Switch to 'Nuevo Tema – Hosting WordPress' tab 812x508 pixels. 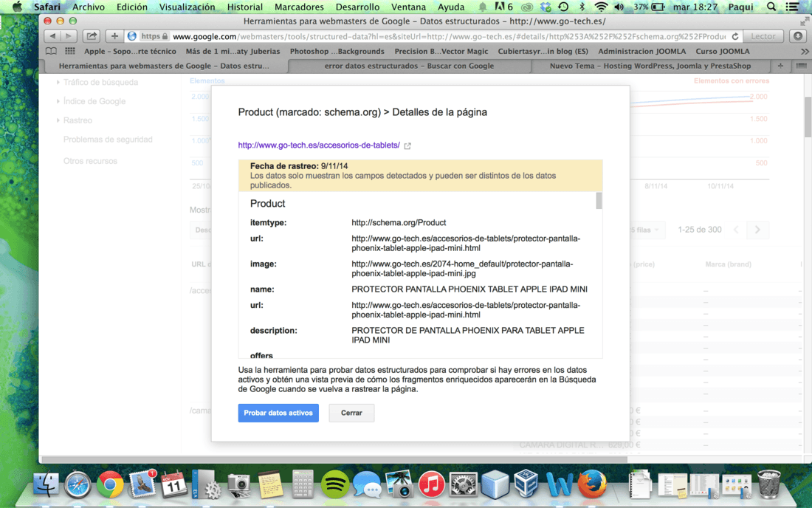tap(650, 66)
